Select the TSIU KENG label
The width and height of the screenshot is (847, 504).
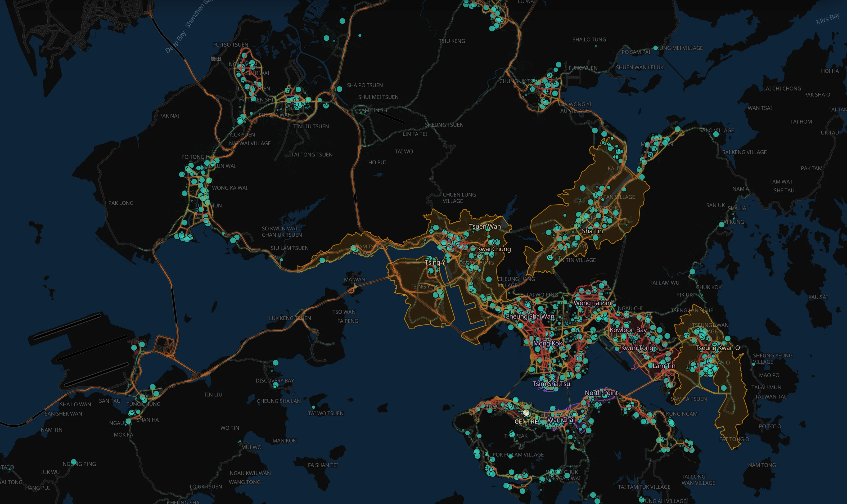(452, 41)
